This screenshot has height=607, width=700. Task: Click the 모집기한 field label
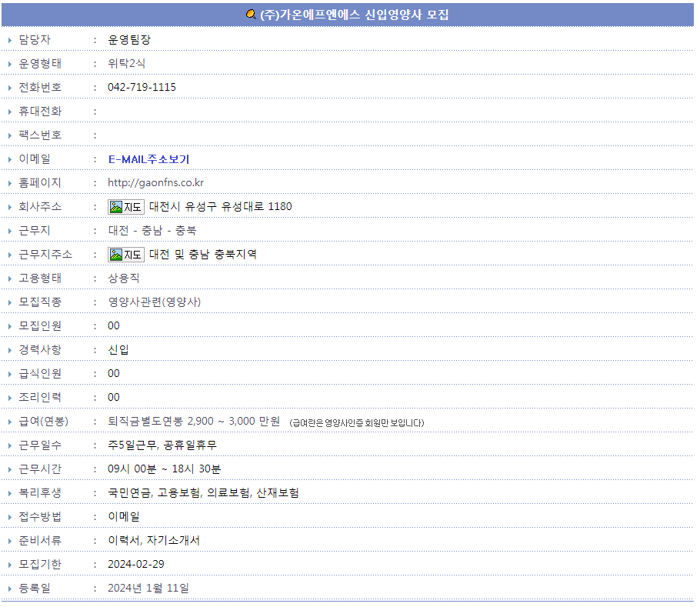pos(40,564)
